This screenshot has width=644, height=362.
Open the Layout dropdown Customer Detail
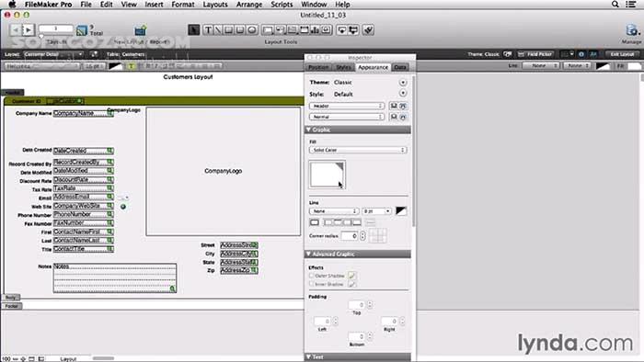pos(53,54)
